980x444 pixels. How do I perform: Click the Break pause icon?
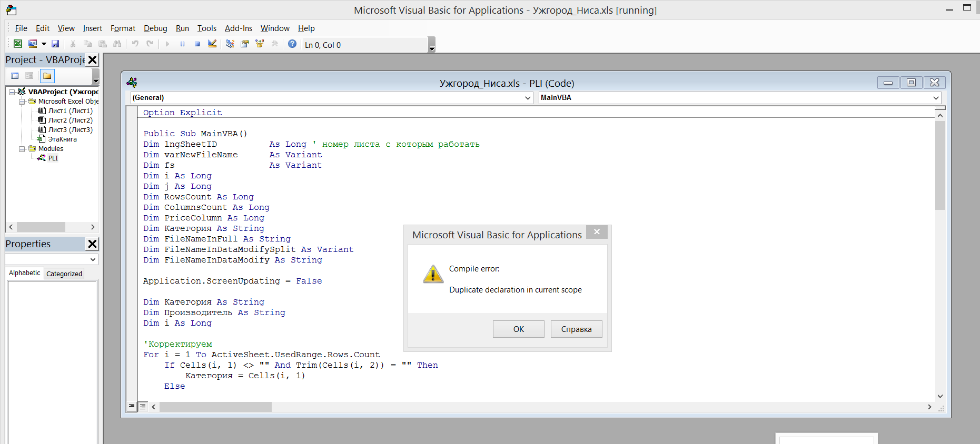pos(182,44)
